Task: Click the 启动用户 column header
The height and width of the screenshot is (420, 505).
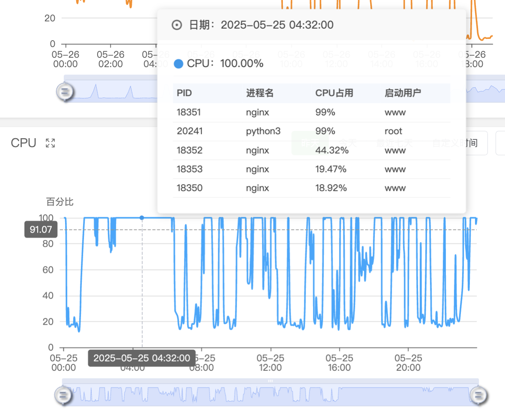Action: tap(403, 93)
